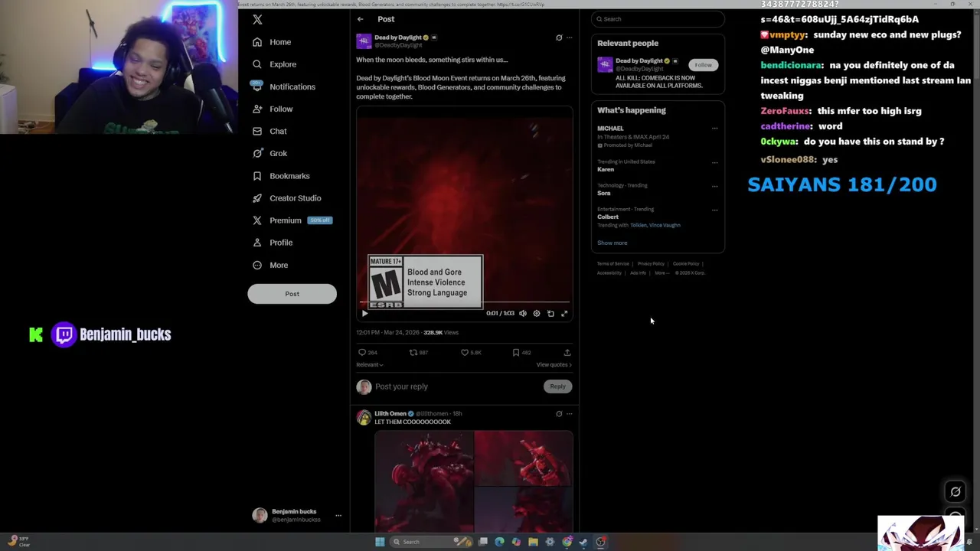Click the X search field

[x=658, y=19]
